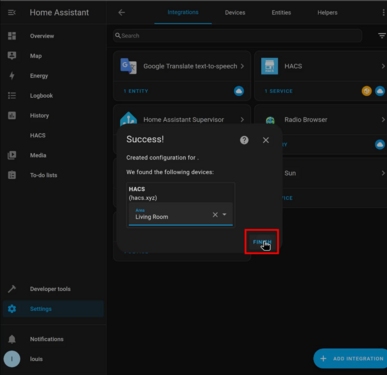
Task: Open the filter icon beside search
Action: pyautogui.click(x=382, y=36)
